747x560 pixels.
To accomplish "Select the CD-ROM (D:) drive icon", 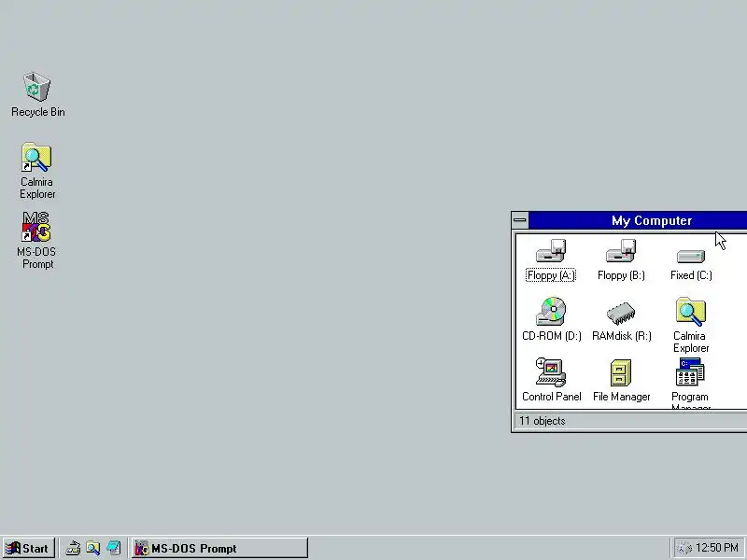I will pos(551,312).
